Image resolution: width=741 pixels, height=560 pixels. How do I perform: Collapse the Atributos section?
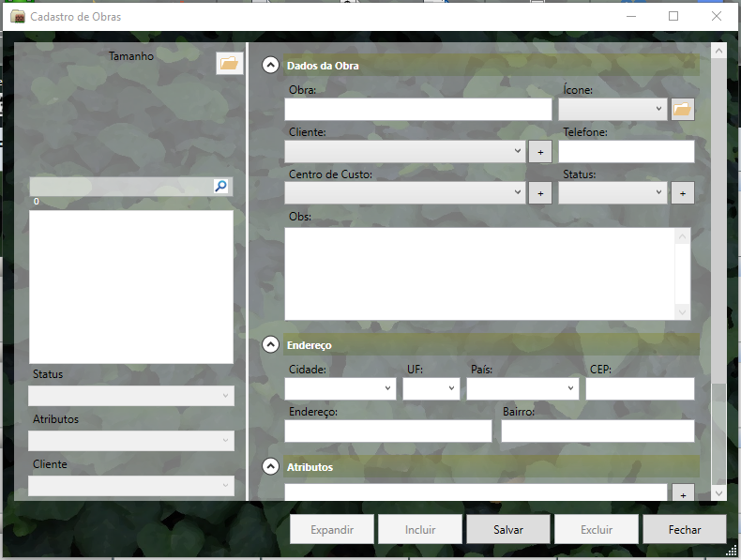point(270,466)
